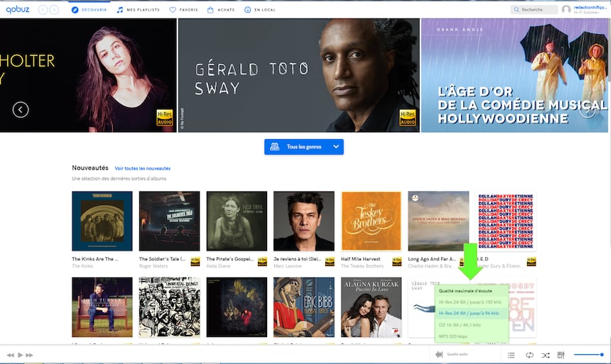This screenshot has width=611, height=364.
Task: Click the play button
Action: pos(21,355)
